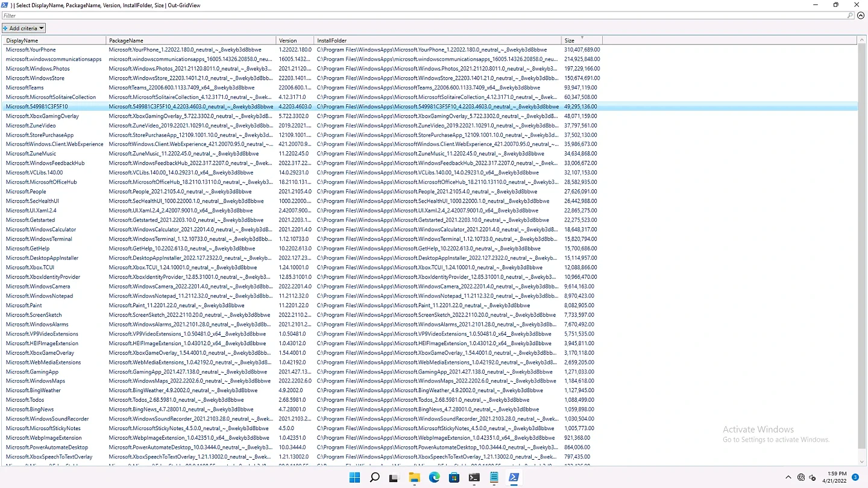The image size is (868, 488).
Task: Open the notification count badge
Action: tap(855, 477)
